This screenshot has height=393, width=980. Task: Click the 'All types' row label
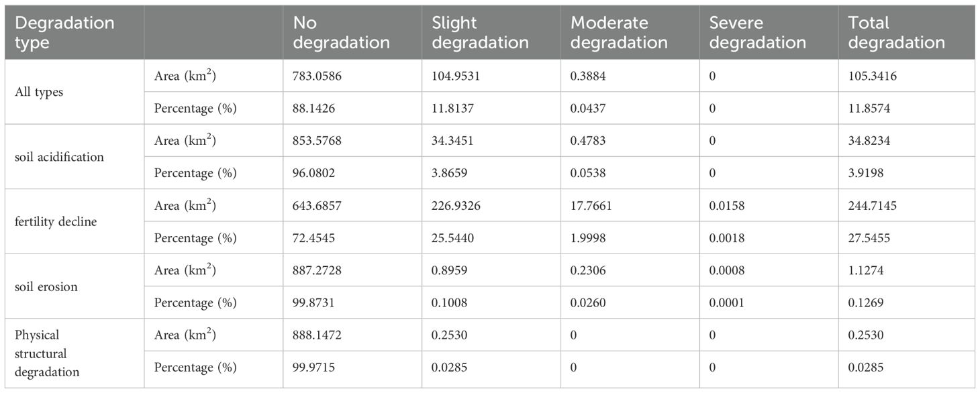(x=38, y=92)
